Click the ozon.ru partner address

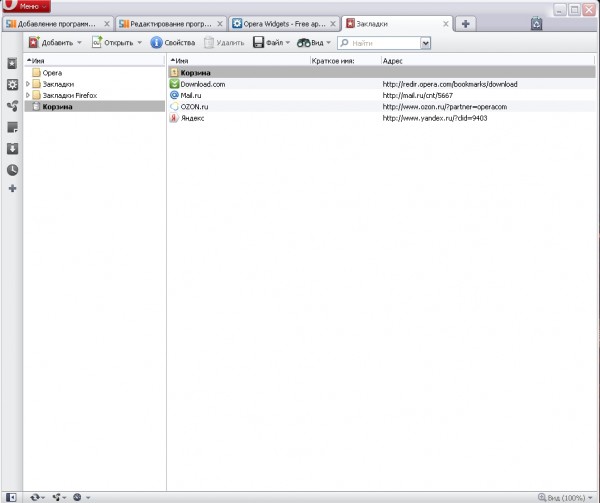click(445, 106)
